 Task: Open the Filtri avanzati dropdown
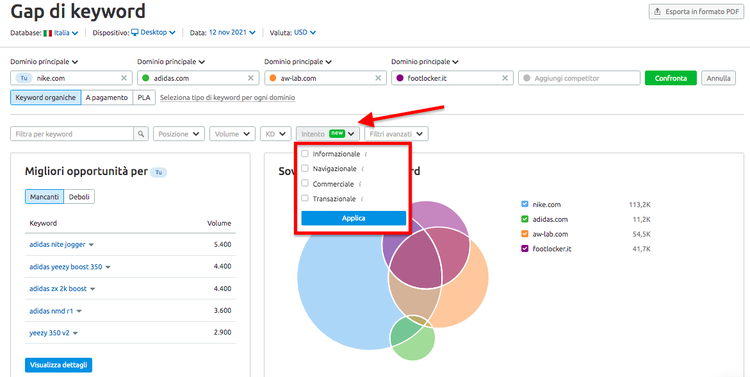397,134
